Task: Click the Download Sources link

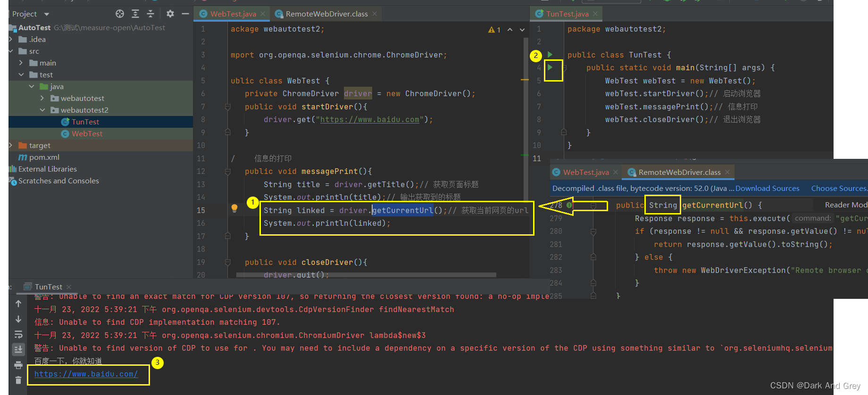Action: click(x=768, y=189)
